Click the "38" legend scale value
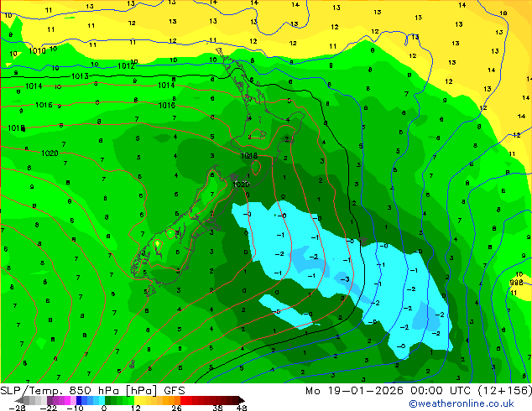The width and height of the screenshot is (532, 411). click(218, 408)
